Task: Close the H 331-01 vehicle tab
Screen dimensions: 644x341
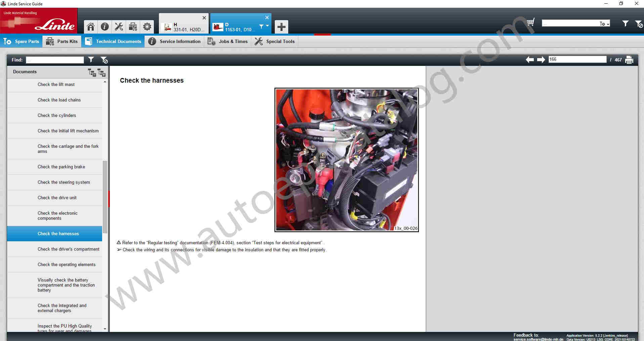Action: pos(204,18)
